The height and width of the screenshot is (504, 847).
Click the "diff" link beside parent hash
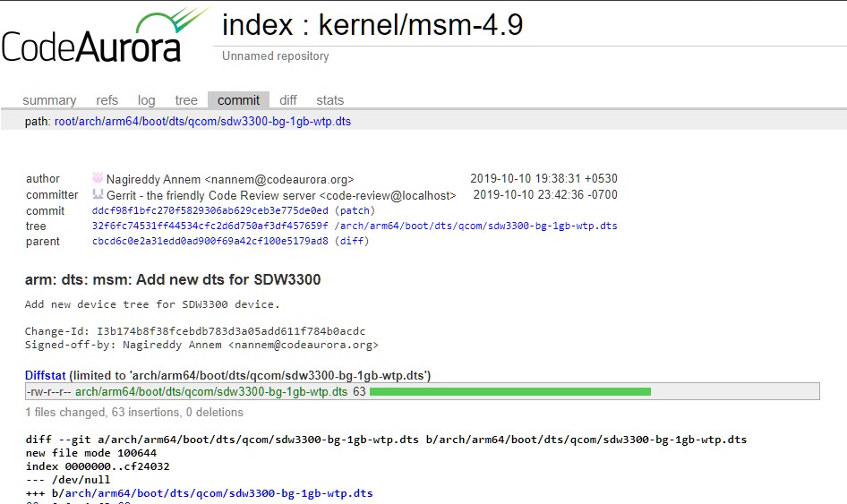coord(351,241)
